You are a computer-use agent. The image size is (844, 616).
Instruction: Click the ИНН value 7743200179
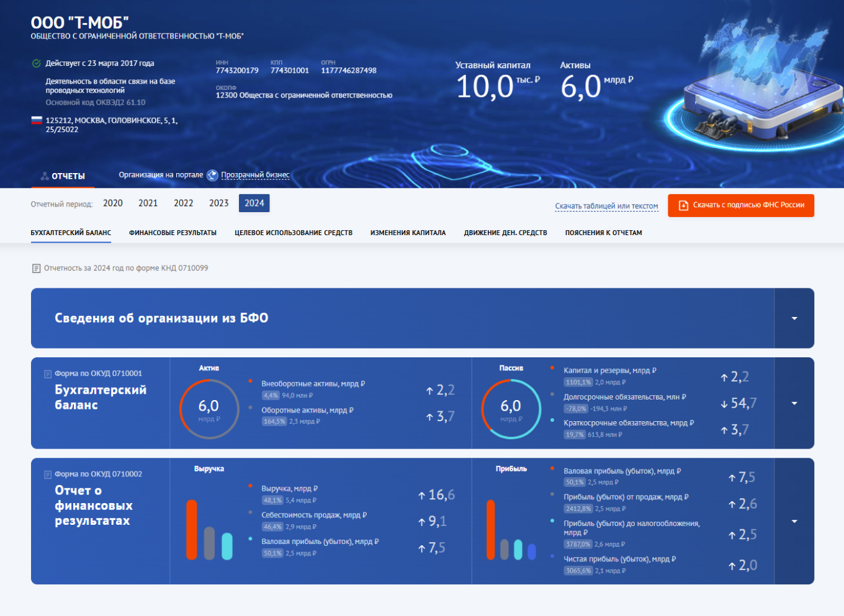point(237,71)
